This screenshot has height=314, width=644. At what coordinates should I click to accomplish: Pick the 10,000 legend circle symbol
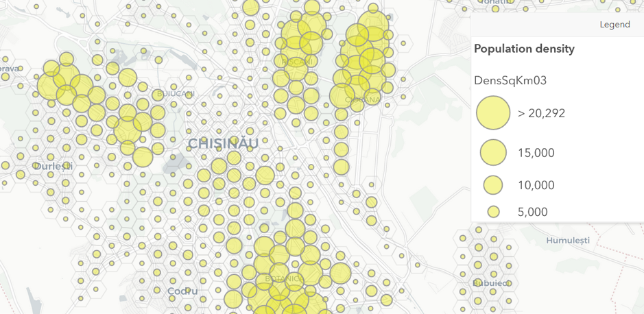coord(493,185)
